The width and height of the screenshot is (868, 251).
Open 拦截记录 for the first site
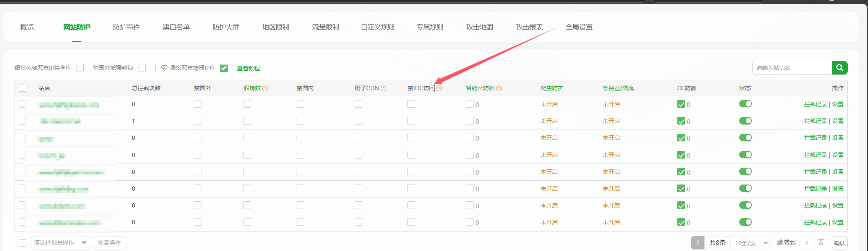(x=815, y=104)
